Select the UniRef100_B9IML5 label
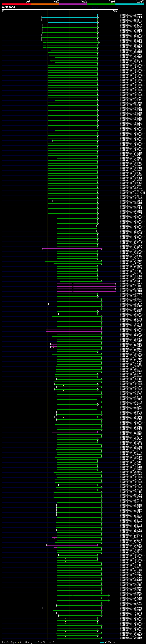The image size is (146, 644). [131, 63]
